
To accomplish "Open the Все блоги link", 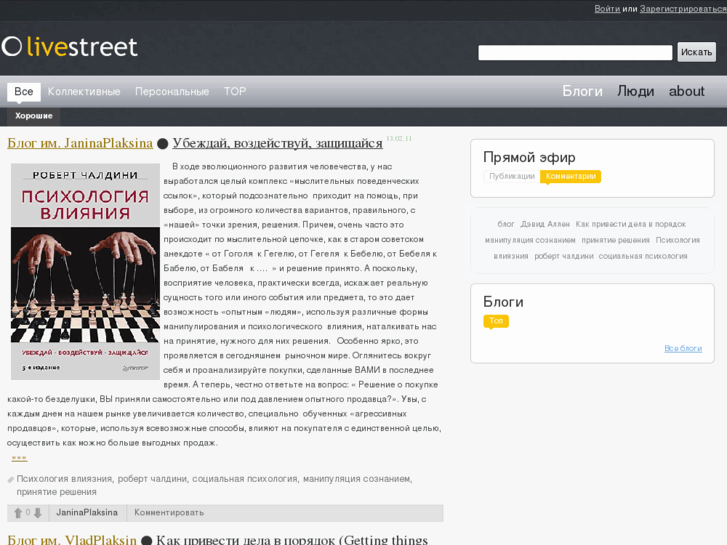I will pos(683,348).
